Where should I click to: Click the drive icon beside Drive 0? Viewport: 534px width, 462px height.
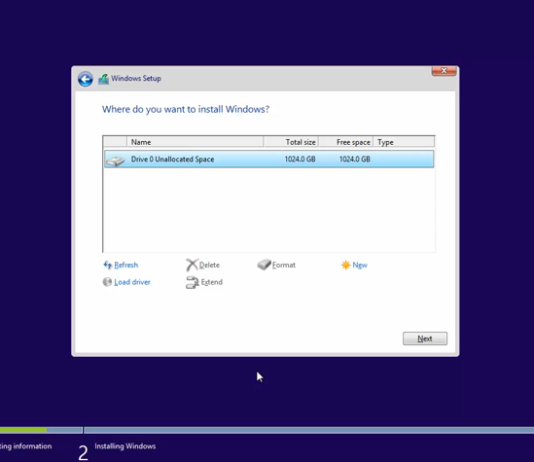pyautogui.click(x=115, y=161)
